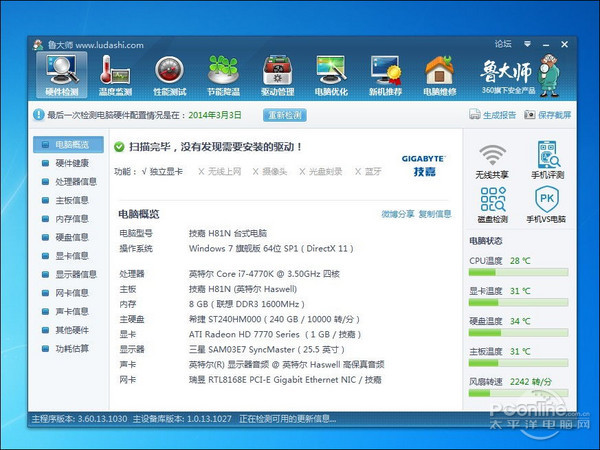Image resolution: width=600 pixels, height=450 pixels.
Task: Launch 无线共享 WiFi sharing icon
Action: tap(492, 161)
